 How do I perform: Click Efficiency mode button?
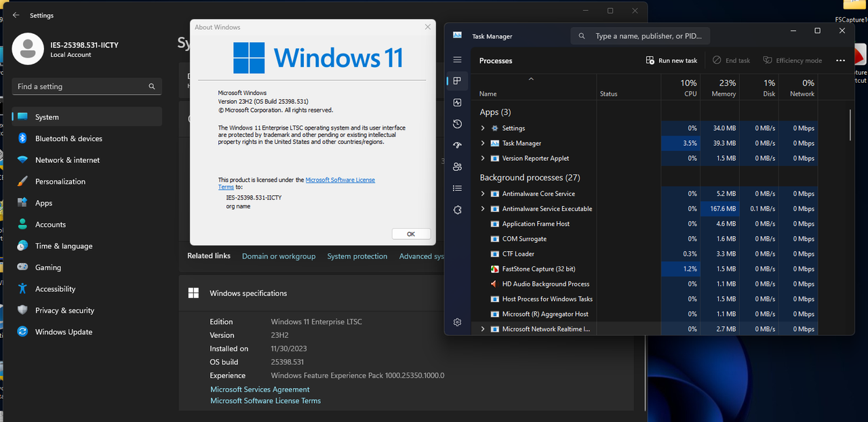pos(792,60)
